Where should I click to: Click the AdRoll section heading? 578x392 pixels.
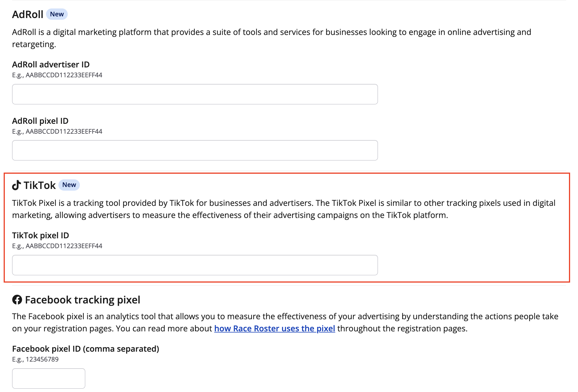pos(28,14)
